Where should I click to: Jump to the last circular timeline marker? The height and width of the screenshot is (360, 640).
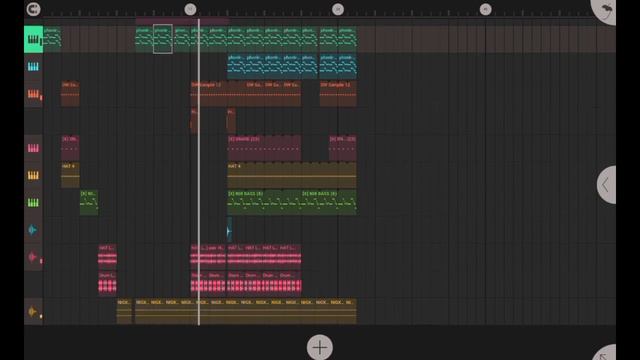coord(485,9)
